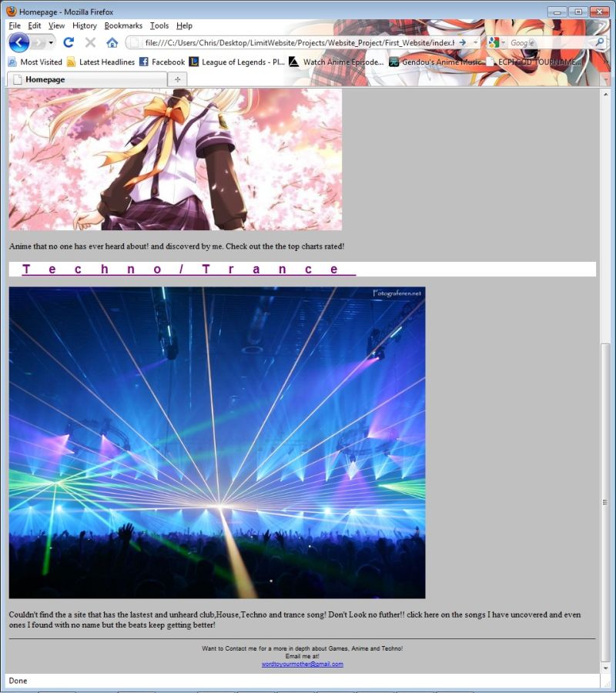
Task: Open the Edit menu
Action: 35,25
